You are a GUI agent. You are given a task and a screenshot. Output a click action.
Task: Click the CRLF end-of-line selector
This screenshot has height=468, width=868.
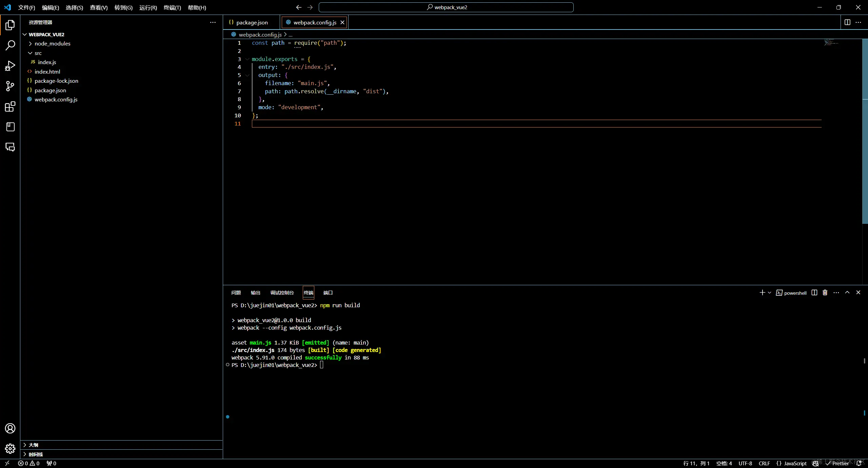click(x=764, y=463)
